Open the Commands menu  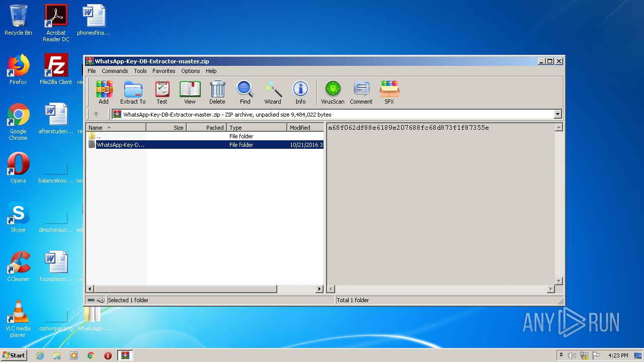(115, 71)
